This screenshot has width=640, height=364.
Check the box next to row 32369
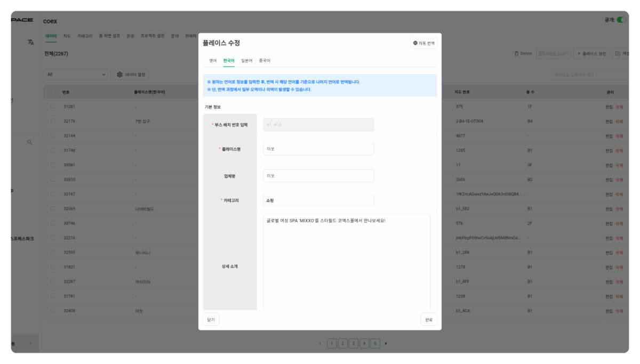tap(53, 209)
